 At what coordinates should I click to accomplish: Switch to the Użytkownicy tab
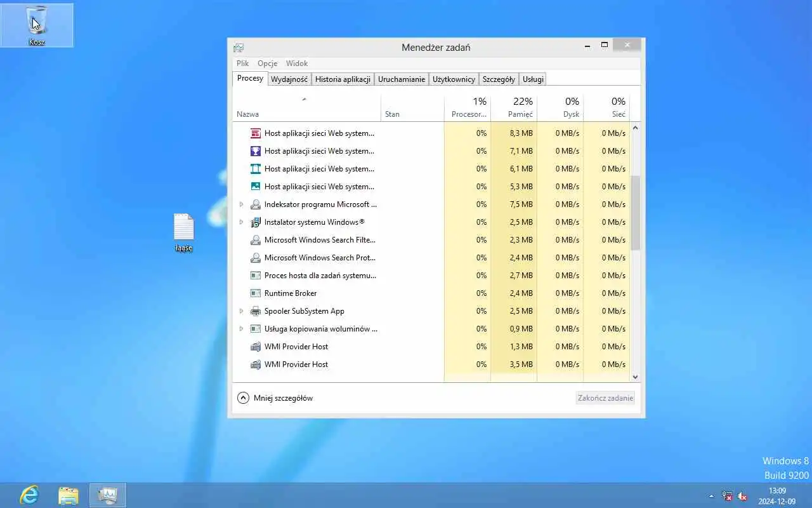pyautogui.click(x=454, y=79)
